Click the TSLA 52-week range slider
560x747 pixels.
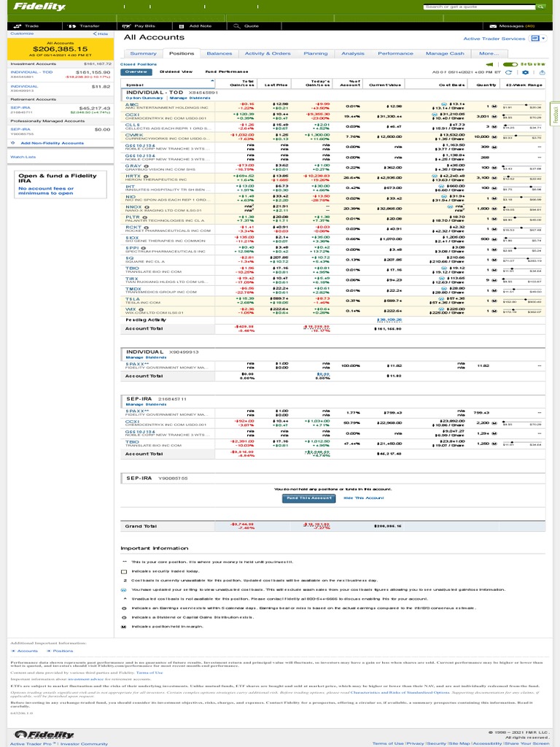point(522,301)
